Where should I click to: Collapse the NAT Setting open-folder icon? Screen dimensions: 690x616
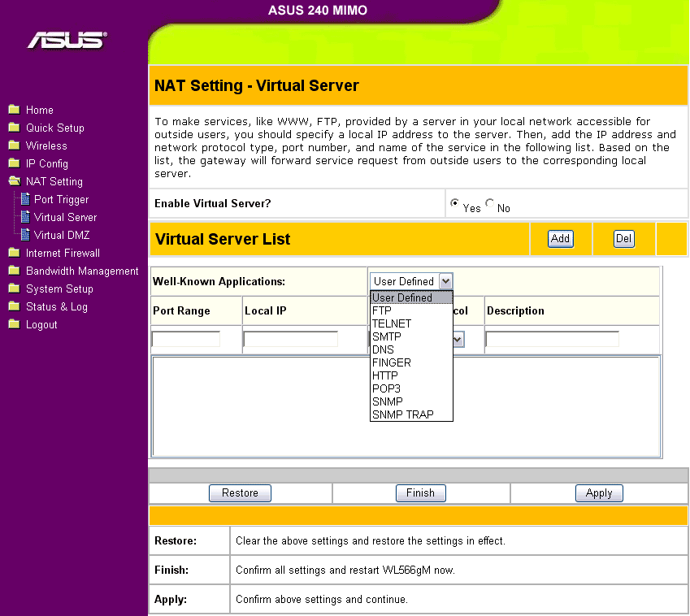click(14, 181)
